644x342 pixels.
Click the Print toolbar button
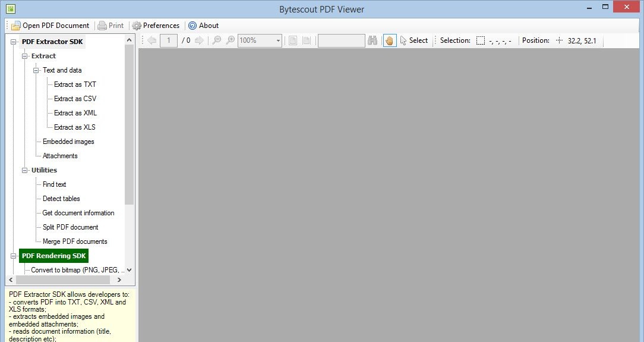click(x=111, y=26)
